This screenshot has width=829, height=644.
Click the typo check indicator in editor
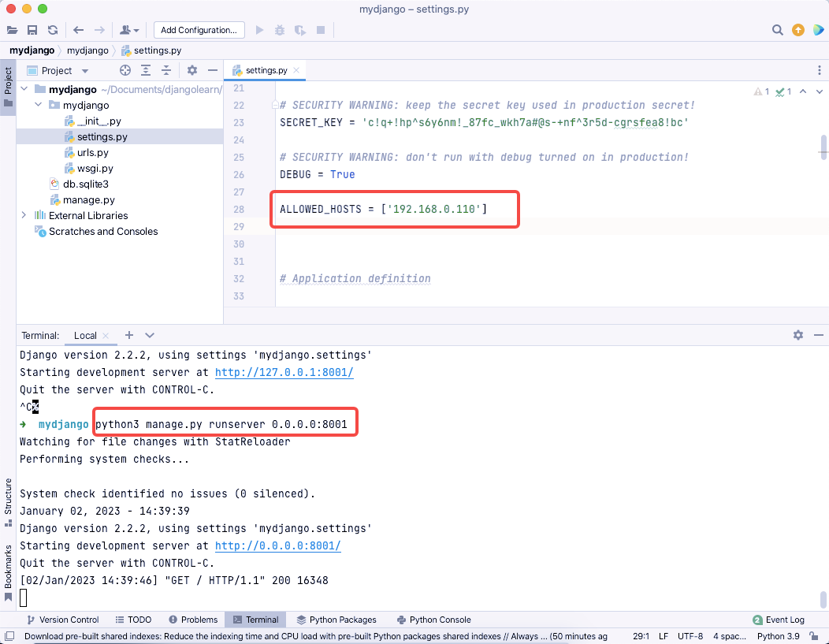[x=783, y=91]
